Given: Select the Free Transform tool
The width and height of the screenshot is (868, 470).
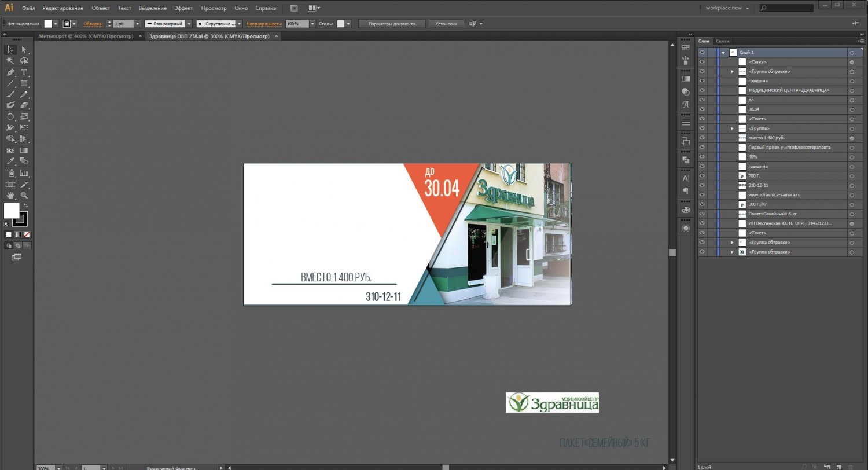Looking at the screenshot, I should 24,128.
